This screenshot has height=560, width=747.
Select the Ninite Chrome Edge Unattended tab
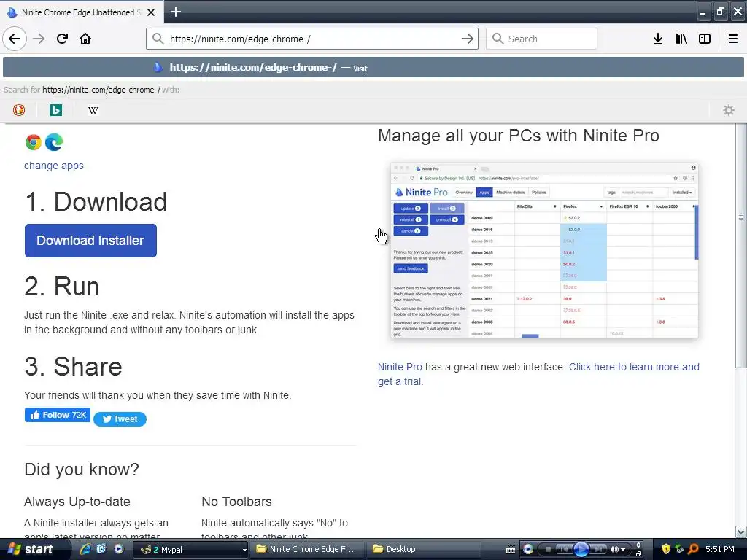click(x=82, y=12)
